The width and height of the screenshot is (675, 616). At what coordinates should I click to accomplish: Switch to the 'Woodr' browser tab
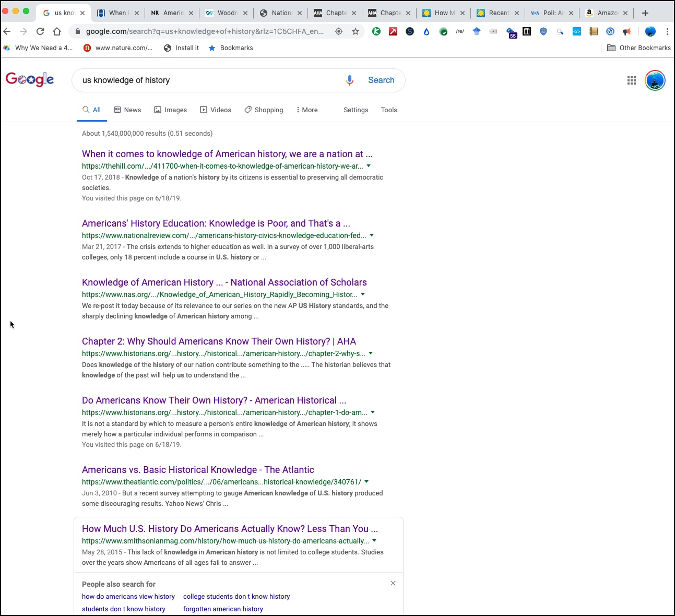tap(226, 13)
